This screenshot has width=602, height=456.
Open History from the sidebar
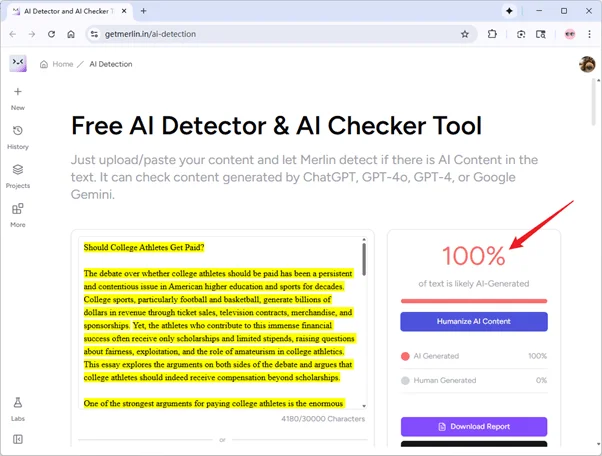coord(18,131)
